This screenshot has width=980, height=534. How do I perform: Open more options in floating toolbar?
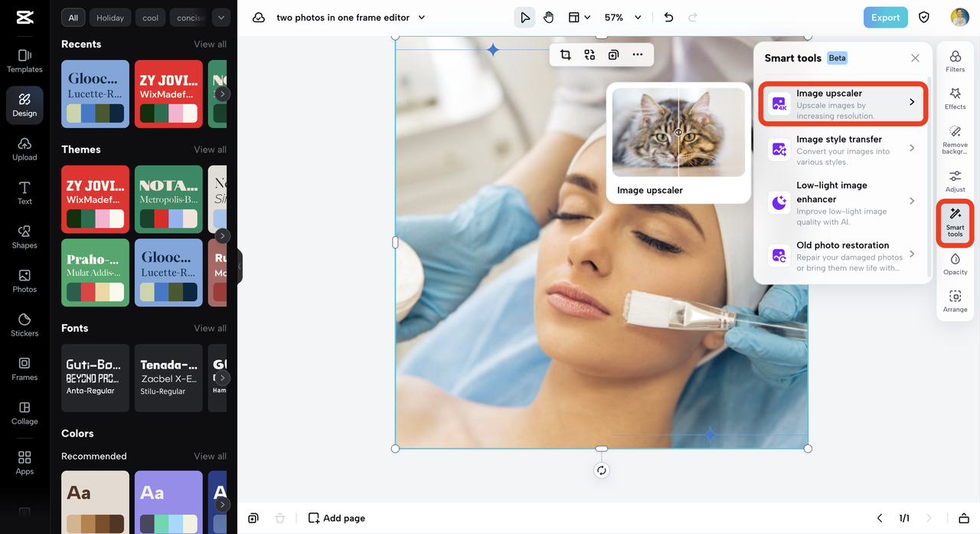pyautogui.click(x=638, y=54)
